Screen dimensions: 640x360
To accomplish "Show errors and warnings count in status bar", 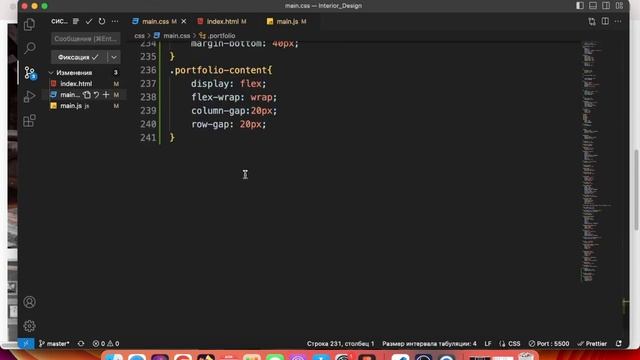I will [106, 344].
